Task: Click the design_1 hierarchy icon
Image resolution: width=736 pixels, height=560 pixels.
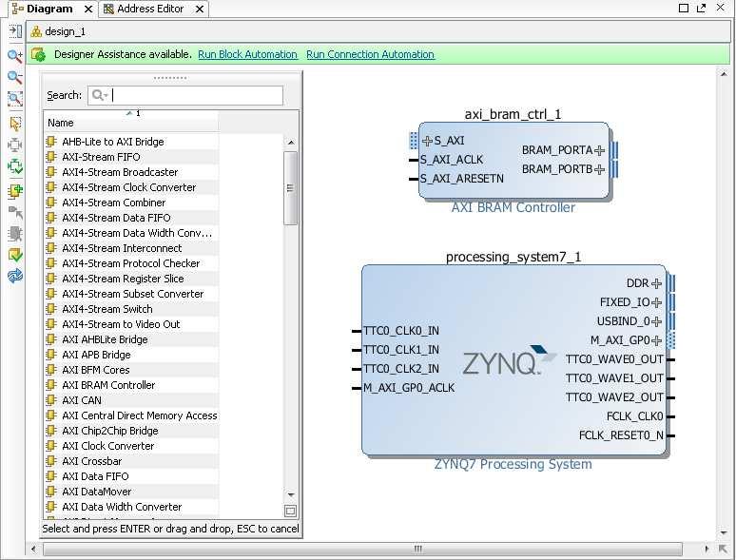Action: (36, 32)
